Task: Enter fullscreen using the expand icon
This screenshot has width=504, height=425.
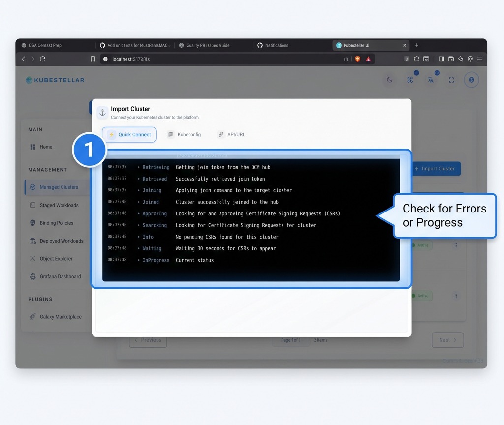Action: click(x=451, y=80)
